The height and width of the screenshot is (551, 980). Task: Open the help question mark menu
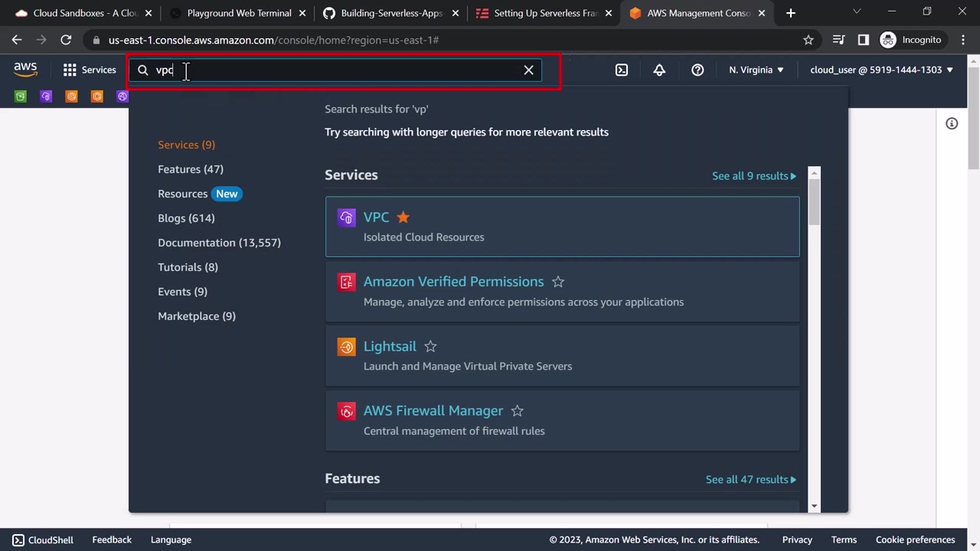[697, 70]
